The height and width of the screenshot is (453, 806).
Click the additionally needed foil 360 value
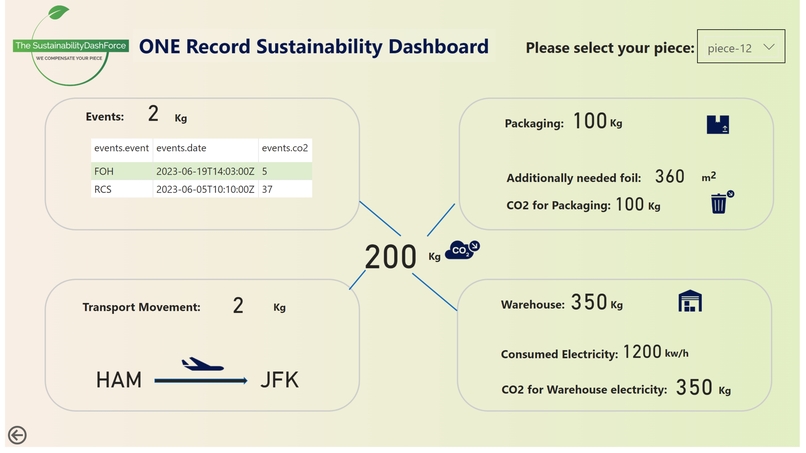coord(669,177)
